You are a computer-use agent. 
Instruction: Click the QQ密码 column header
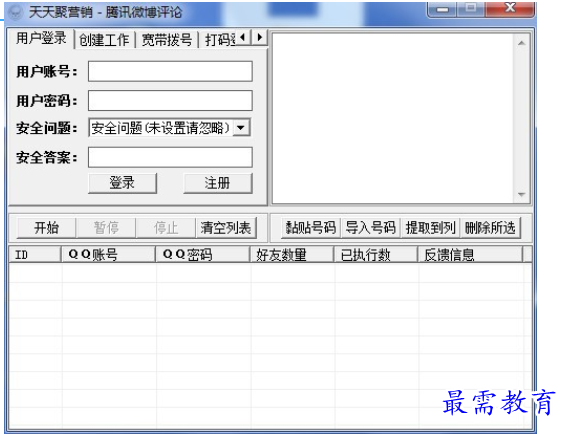[x=203, y=254]
